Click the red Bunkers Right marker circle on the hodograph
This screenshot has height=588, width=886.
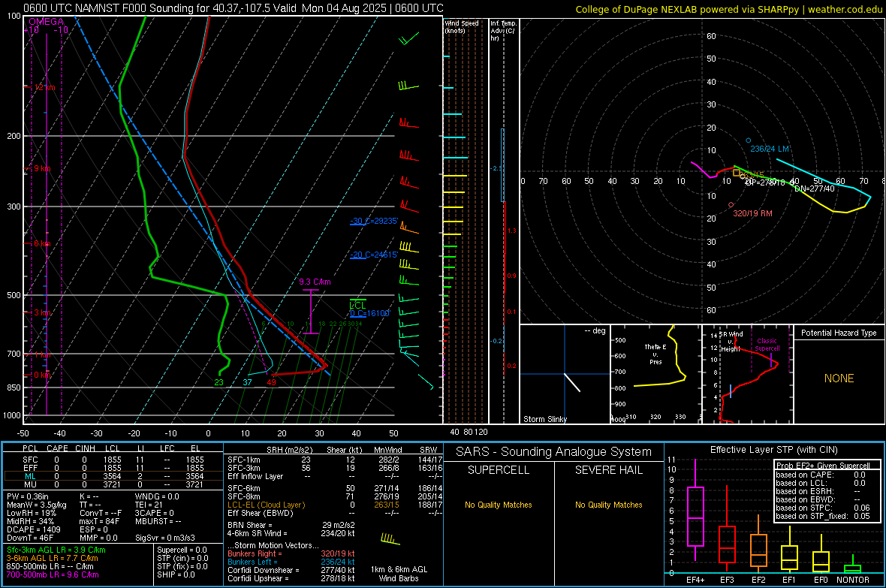tap(731, 205)
